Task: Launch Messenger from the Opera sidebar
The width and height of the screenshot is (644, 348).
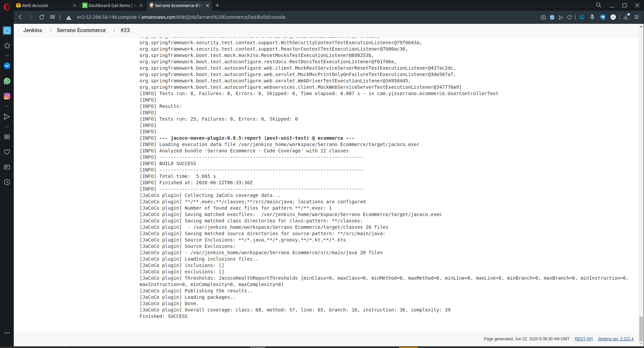Action: click(x=7, y=66)
